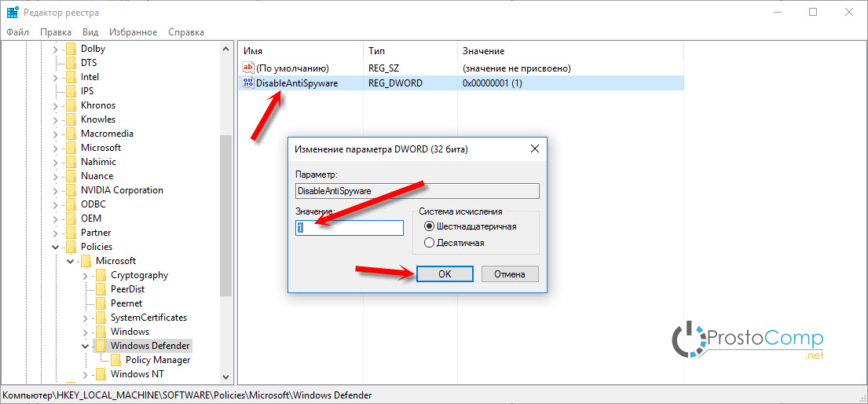Viewport: 868px width, 404px height.
Task: Click the DTS folder icon
Action: click(x=71, y=63)
